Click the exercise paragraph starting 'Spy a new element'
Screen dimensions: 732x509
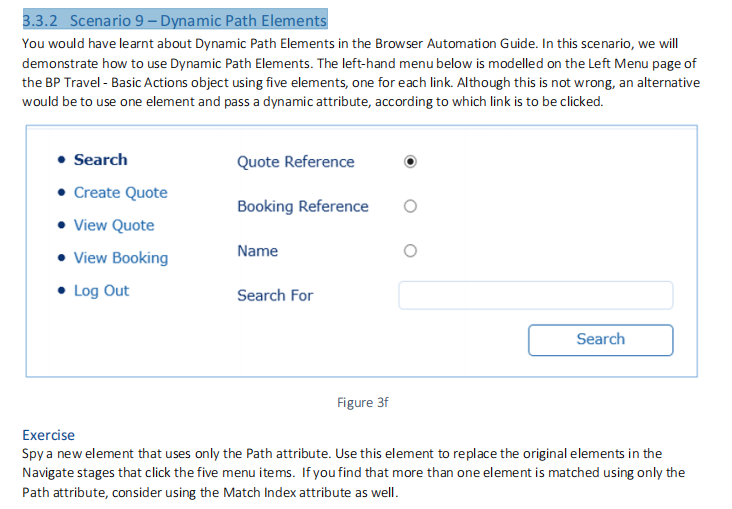(x=353, y=473)
